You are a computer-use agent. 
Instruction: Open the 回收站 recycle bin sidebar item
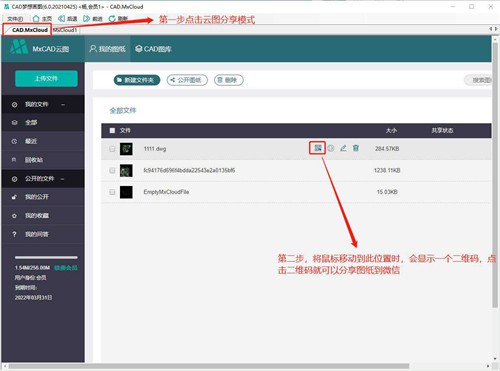43,160
